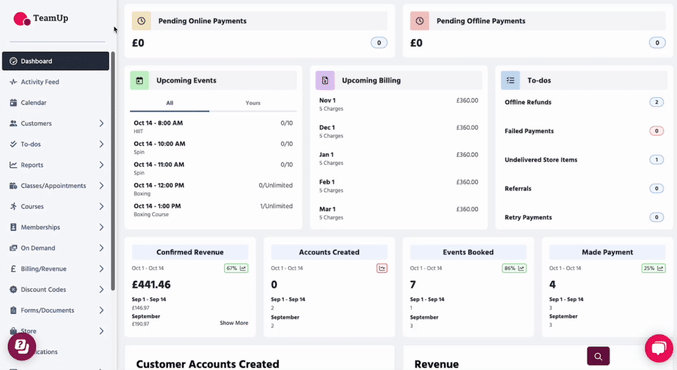Open the Oct 14 11:00 AM Spin event
This screenshot has width=677, height=370.
tap(213, 168)
